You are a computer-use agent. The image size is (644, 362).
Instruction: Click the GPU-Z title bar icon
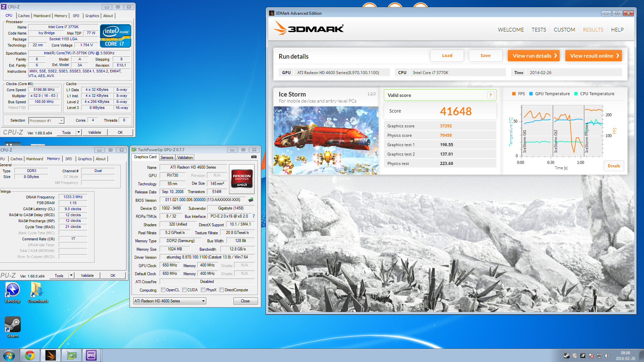[134, 150]
